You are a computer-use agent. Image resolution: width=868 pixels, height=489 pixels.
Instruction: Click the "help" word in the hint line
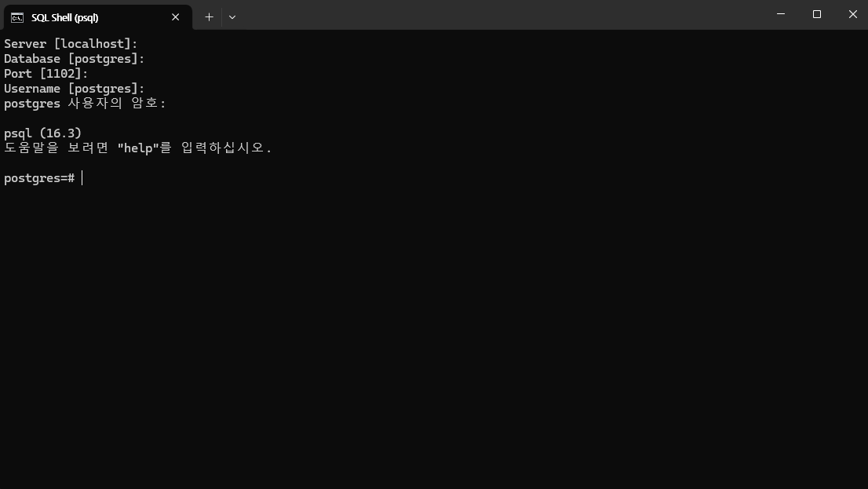pos(138,148)
